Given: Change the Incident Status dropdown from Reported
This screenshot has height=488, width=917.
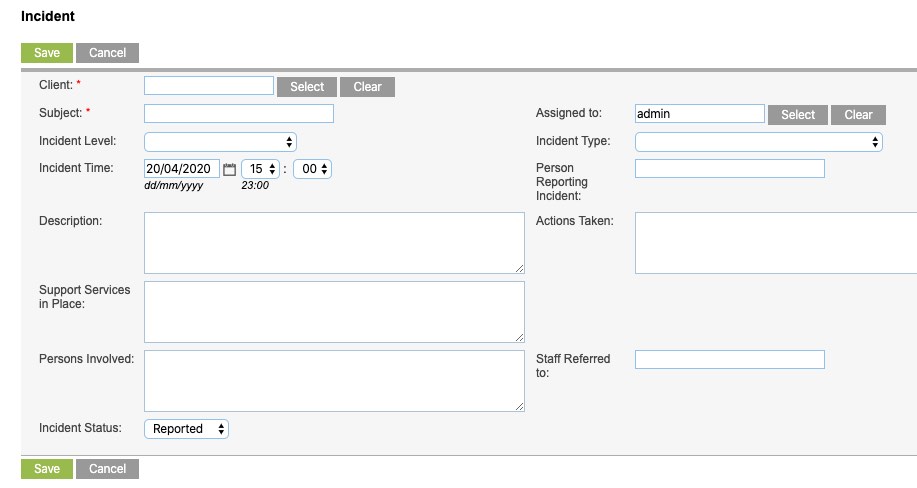Looking at the screenshot, I should pyautogui.click(x=187, y=429).
